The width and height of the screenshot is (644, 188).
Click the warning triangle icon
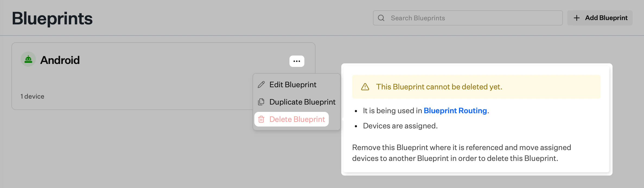pyautogui.click(x=365, y=87)
